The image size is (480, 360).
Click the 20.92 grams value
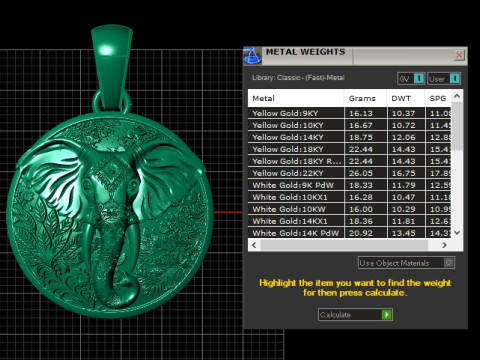[x=361, y=233]
